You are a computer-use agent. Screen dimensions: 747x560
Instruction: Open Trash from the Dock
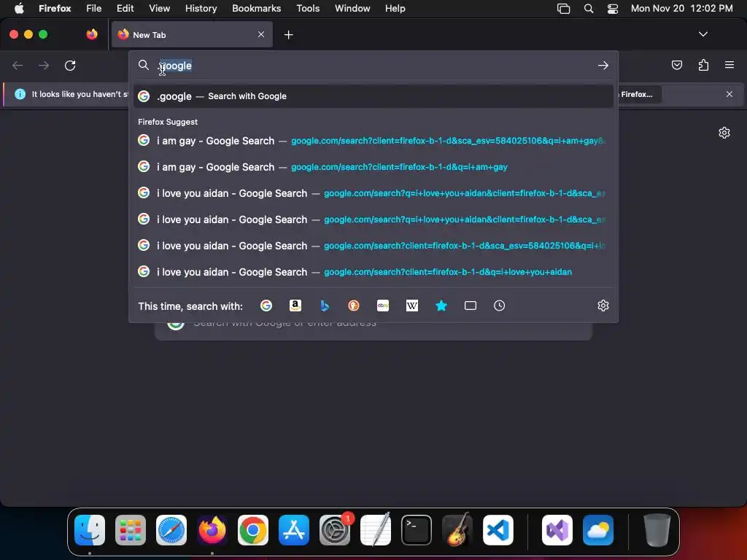(657, 530)
